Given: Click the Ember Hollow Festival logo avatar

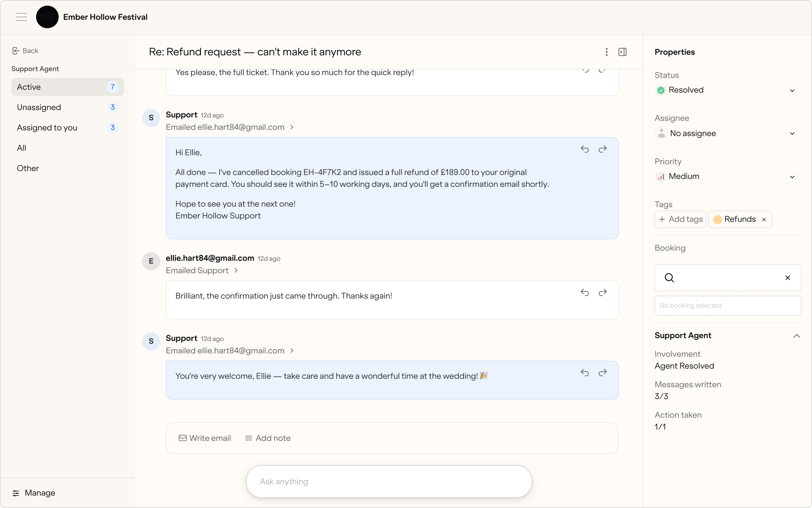Looking at the screenshot, I should [x=47, y=17].
